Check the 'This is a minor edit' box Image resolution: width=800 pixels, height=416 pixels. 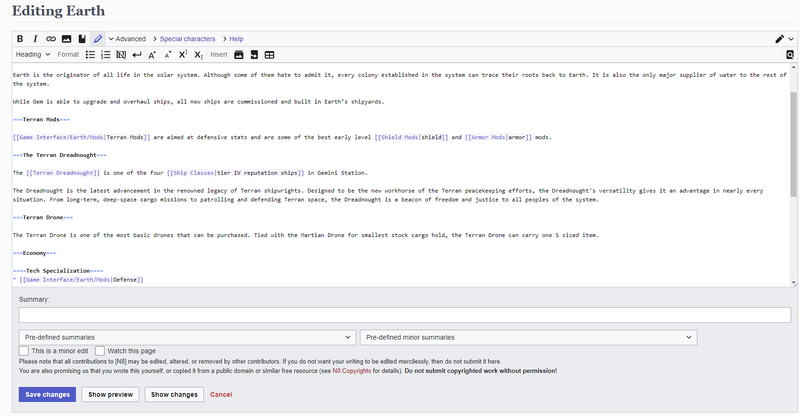tap(23, 351)
